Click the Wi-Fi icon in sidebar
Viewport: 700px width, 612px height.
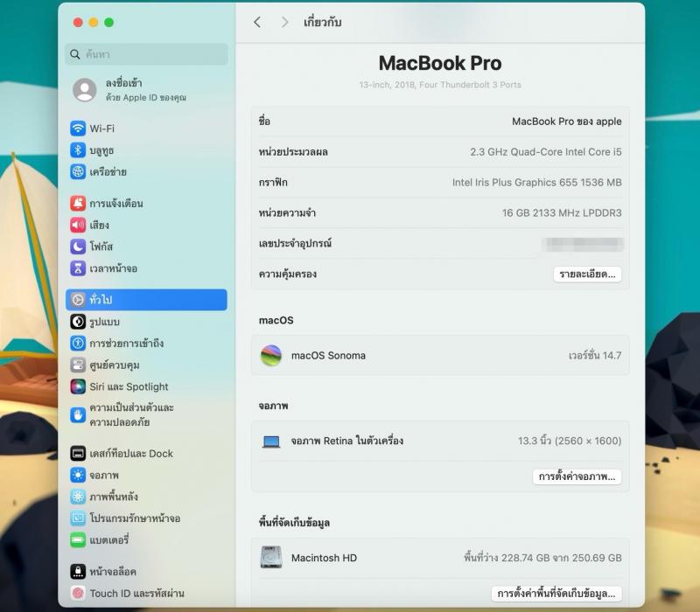79,129
